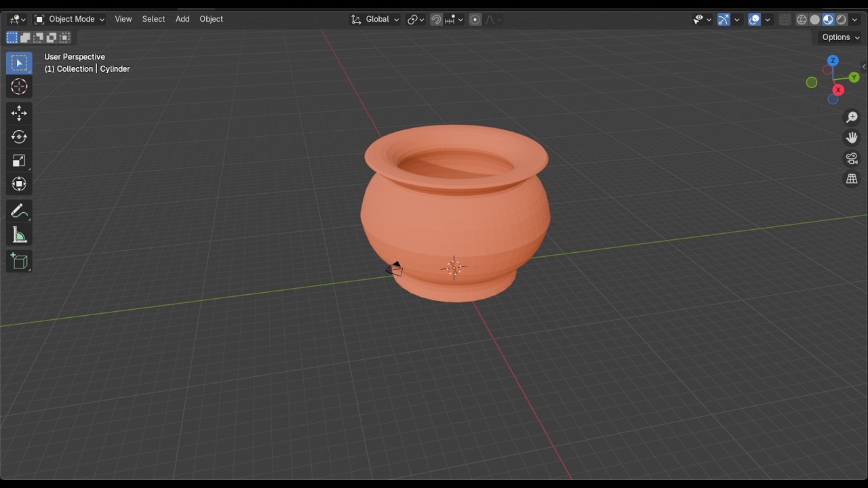Open the Object menu
The height and width of the screenshot is (488, 868).
pyautogui.click(x=212, y=19)
